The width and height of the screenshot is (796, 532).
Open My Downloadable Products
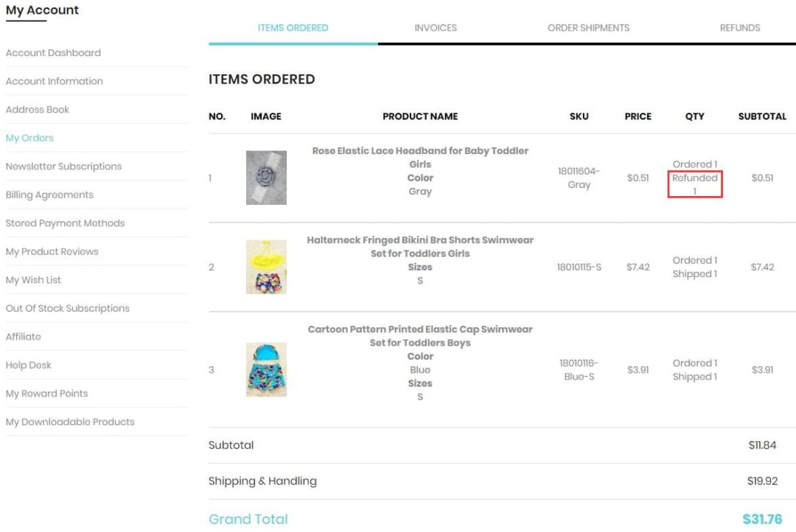pyautogui.click(x=70, y=422)
